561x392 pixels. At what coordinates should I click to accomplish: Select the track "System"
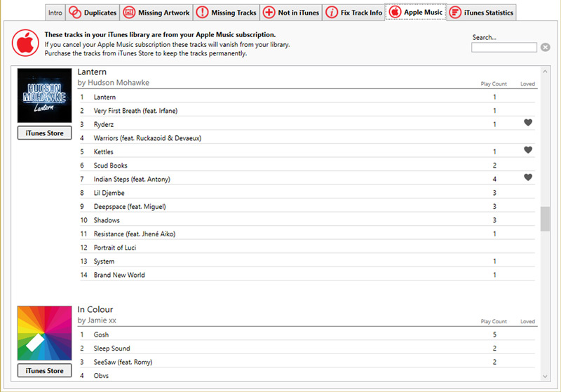pos(307,261)
